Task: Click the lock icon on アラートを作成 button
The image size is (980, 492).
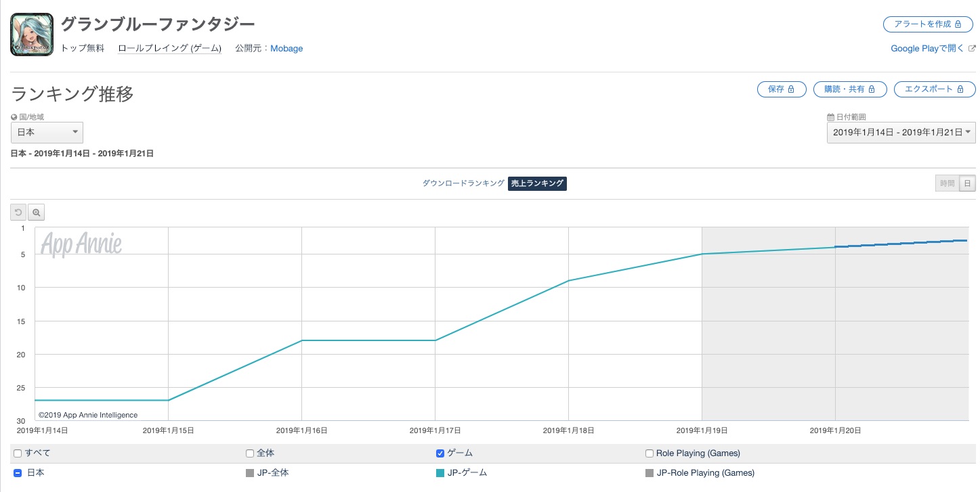Action: point(958,24)
